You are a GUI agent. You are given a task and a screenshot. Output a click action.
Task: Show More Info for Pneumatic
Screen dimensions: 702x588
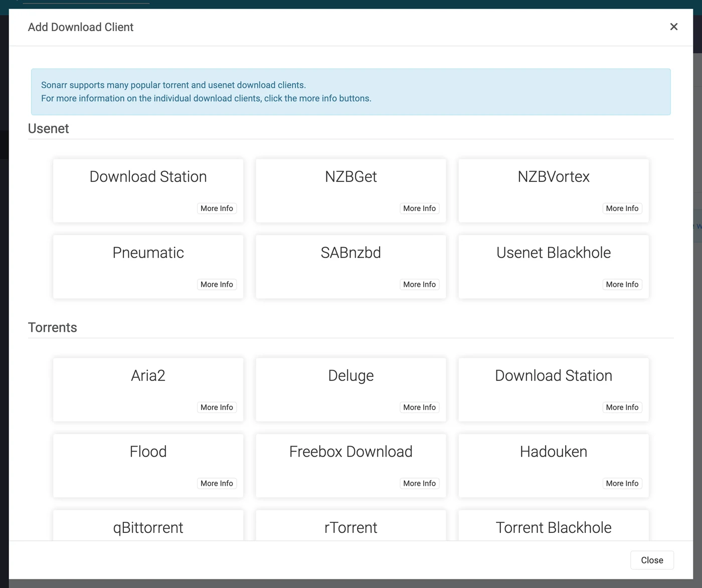[x=217, y=284]
